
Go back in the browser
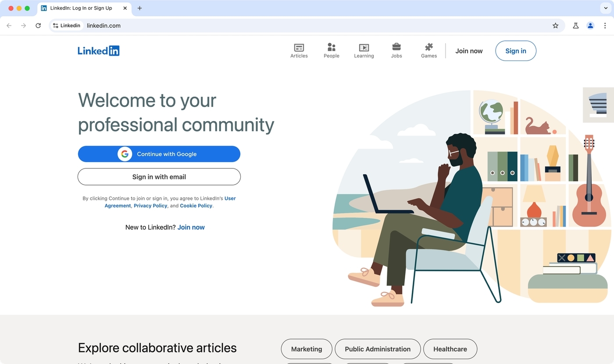click(x=9, y=25)
